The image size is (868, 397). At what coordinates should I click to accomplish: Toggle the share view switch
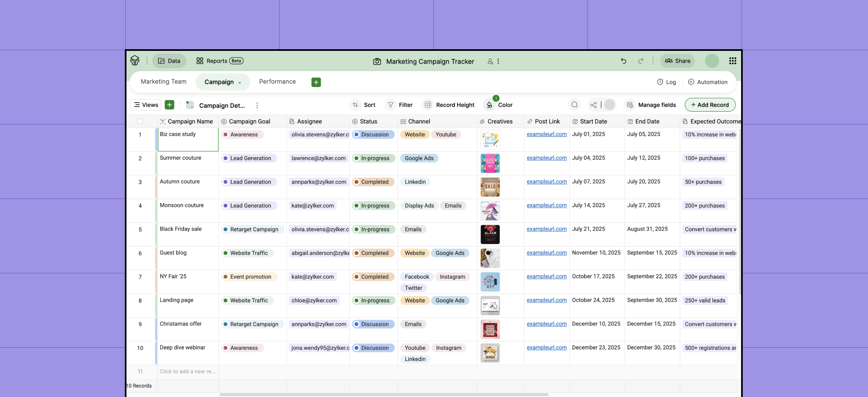coord(609,105)
